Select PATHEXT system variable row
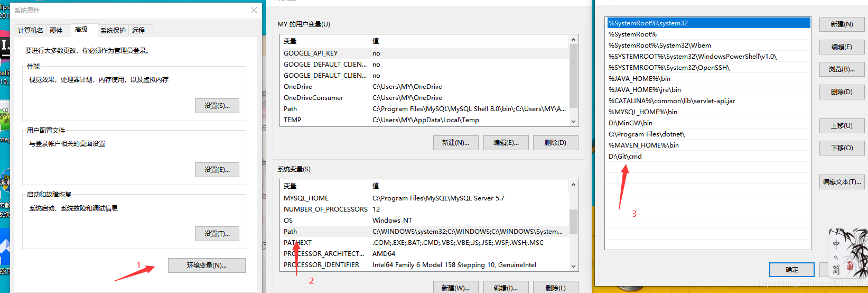 pyautogui.click(x=425, y=243)
